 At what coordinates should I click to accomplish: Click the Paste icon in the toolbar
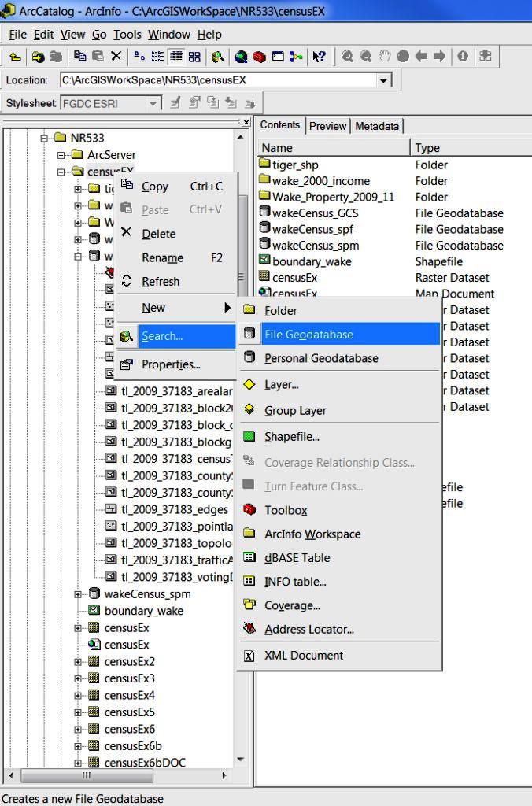(98, 56)
